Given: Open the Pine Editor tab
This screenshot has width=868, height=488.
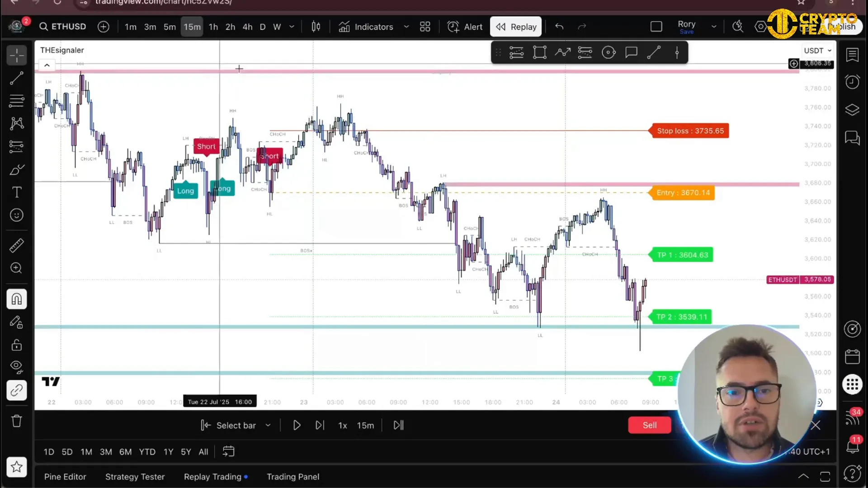Looking at the screenshot, I should tap(65, 477).
